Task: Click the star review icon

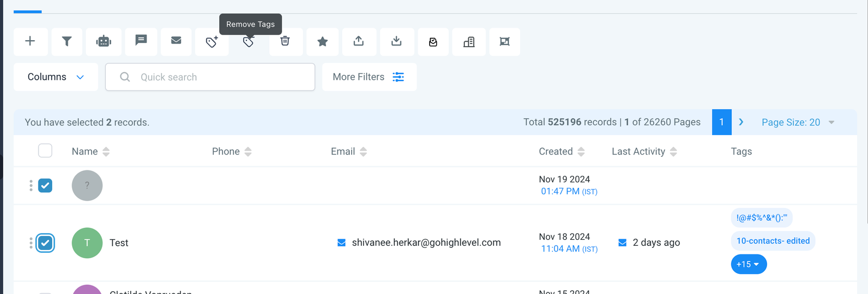Action: 323,42
